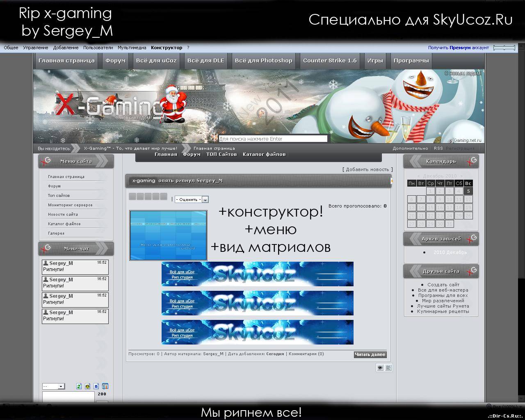Screen dimensions: 525x420
Task: Open the Дополнительно menu in the header
Action: 410,148
